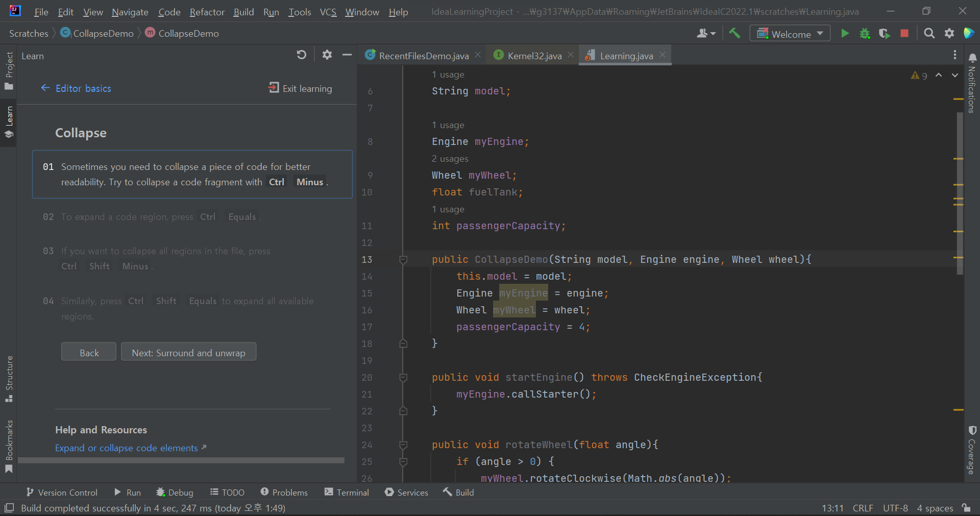
Task: Open the Structure tool window
Action: pyautogui.click(x=9, y=379)
